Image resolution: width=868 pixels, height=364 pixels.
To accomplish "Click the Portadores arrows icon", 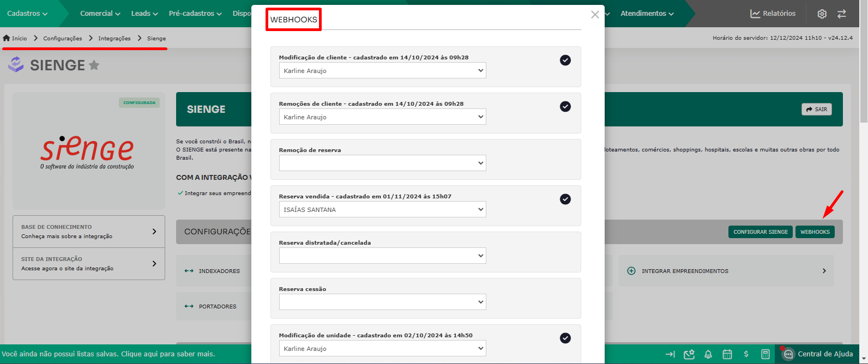I will coord(189,306).
